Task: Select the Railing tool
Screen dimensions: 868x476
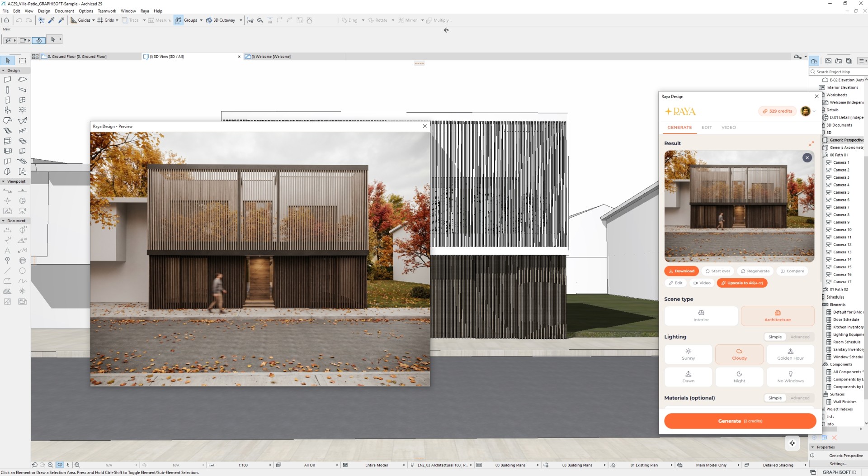Action: (23, 131)
